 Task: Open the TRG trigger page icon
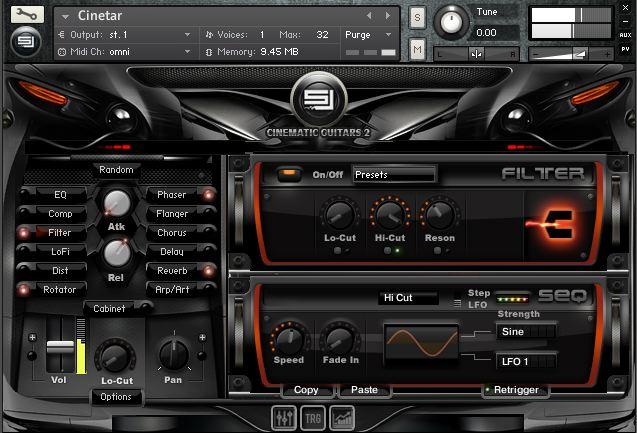(313, 417)
